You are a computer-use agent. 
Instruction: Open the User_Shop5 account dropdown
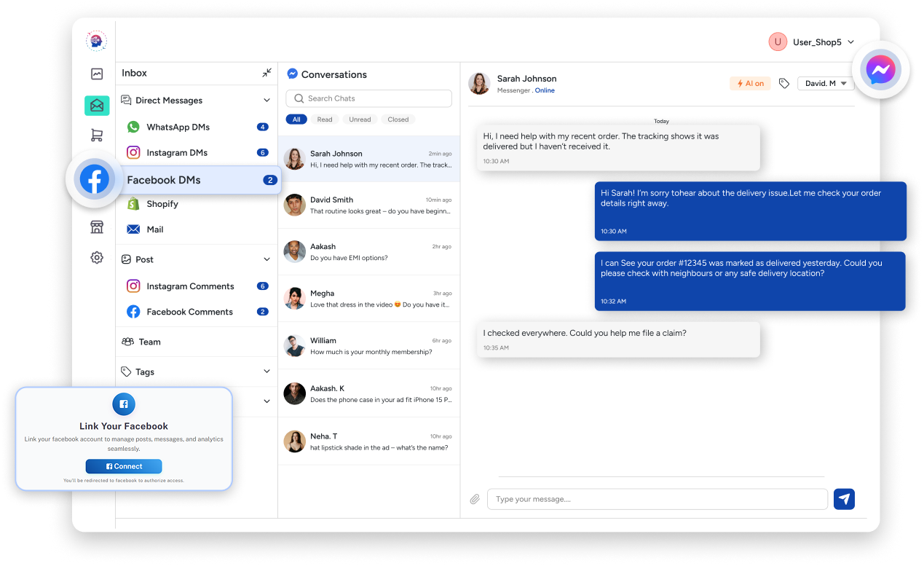click(x=812, y=42)
